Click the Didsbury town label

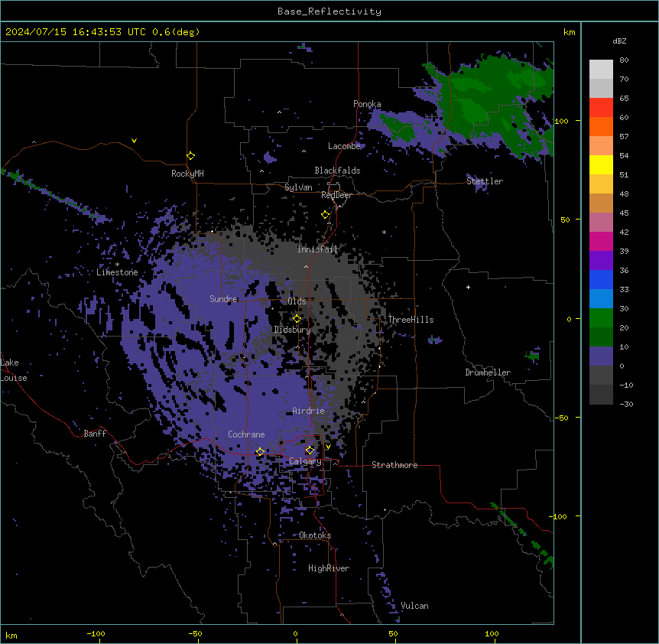(292, 330)
